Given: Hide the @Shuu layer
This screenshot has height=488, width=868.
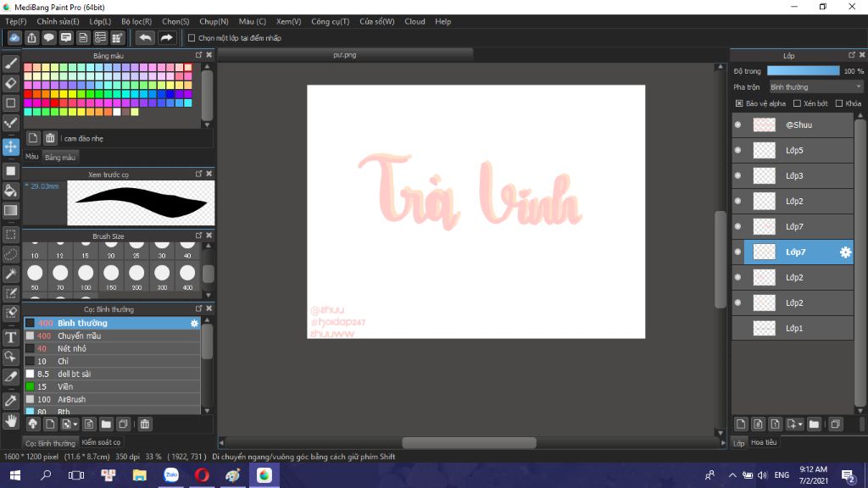Looking at the screenshot, I should click(738, 125).
